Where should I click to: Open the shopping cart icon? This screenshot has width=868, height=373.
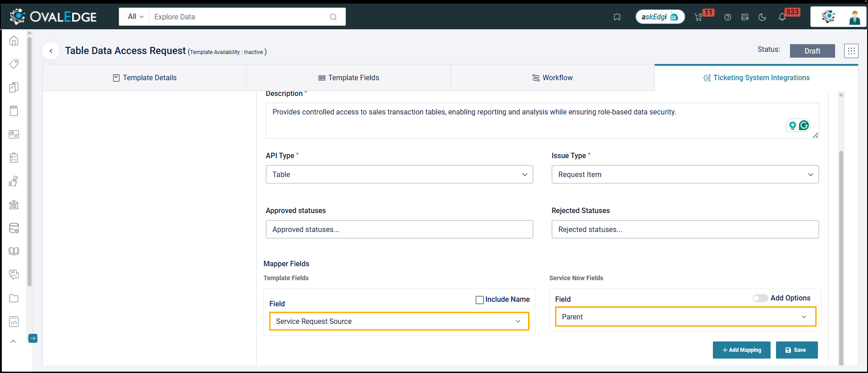tap(698, 17)
